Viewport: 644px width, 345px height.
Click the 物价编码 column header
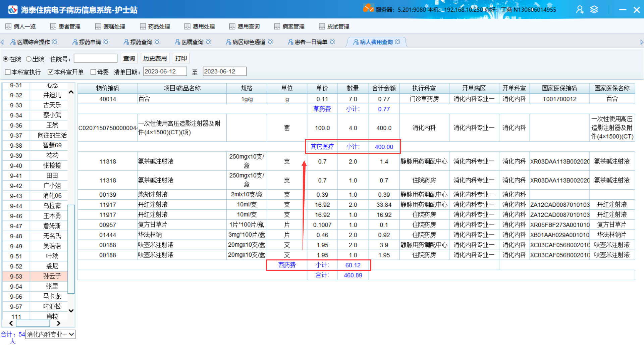108,88
